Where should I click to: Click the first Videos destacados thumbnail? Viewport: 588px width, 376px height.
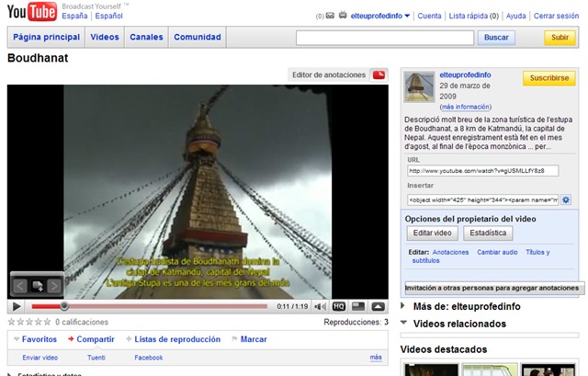coord(431,370)
